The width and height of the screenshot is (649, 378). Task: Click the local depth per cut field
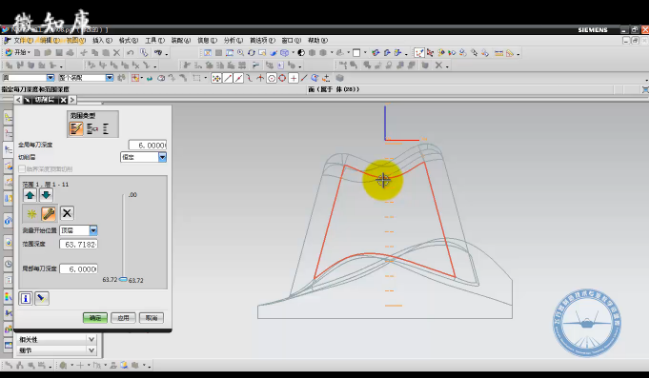(78, 269)
